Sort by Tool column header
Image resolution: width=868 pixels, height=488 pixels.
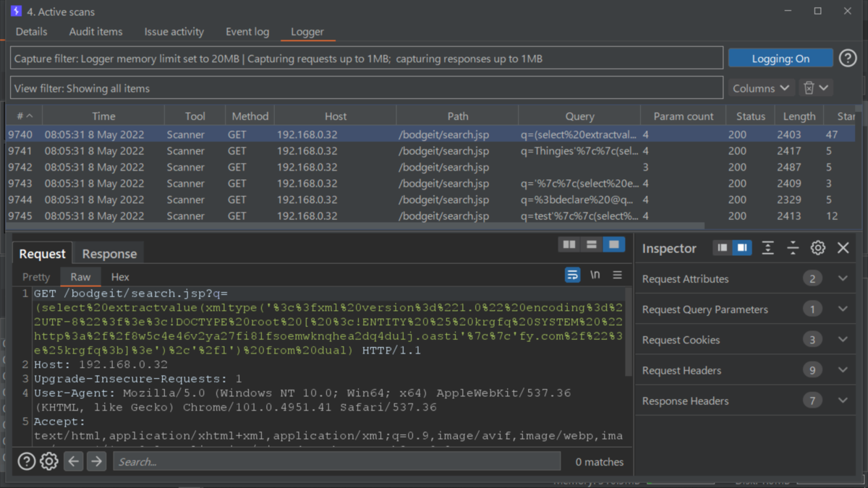coord(195,116)
